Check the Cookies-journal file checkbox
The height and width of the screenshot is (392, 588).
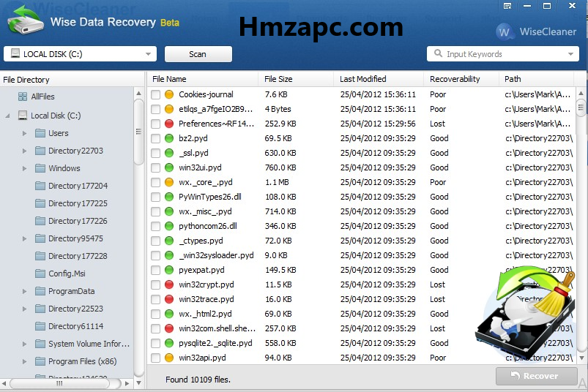(x=156, y=94)
